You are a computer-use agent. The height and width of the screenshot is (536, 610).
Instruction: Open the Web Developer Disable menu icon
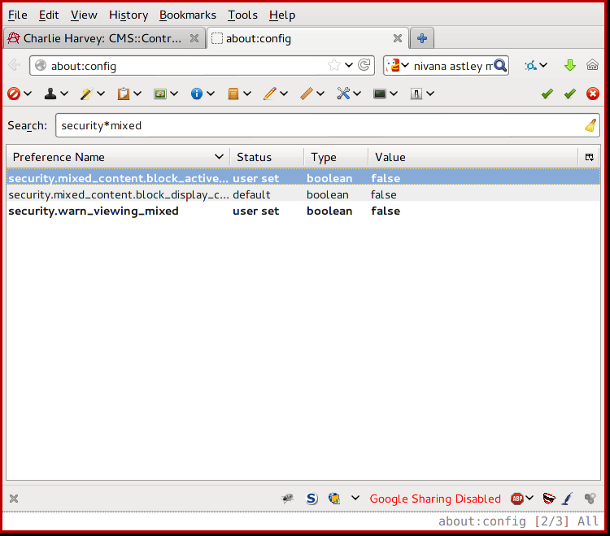click(14, 94)
